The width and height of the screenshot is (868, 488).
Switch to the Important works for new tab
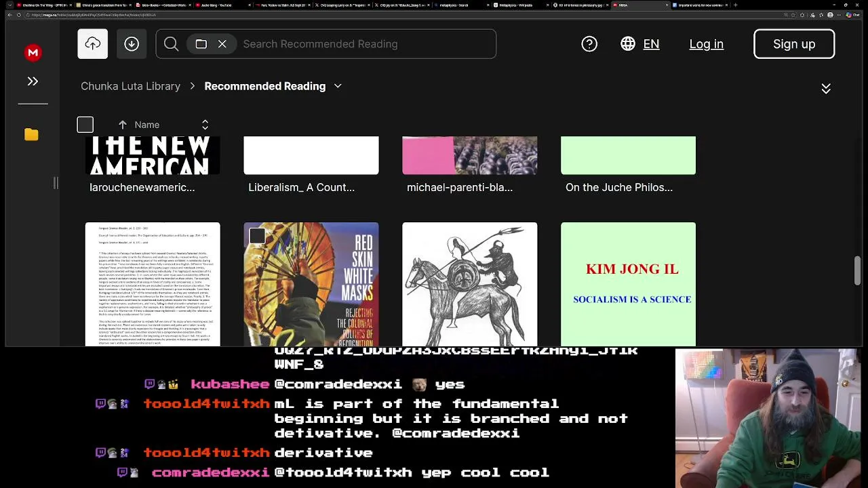pos(700,5)
